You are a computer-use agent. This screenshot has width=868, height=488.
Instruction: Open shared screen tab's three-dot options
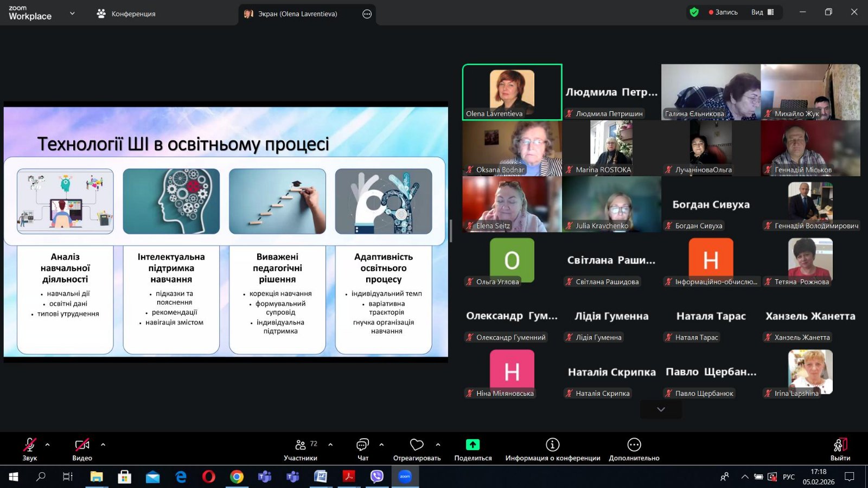[x=367, y=14]
